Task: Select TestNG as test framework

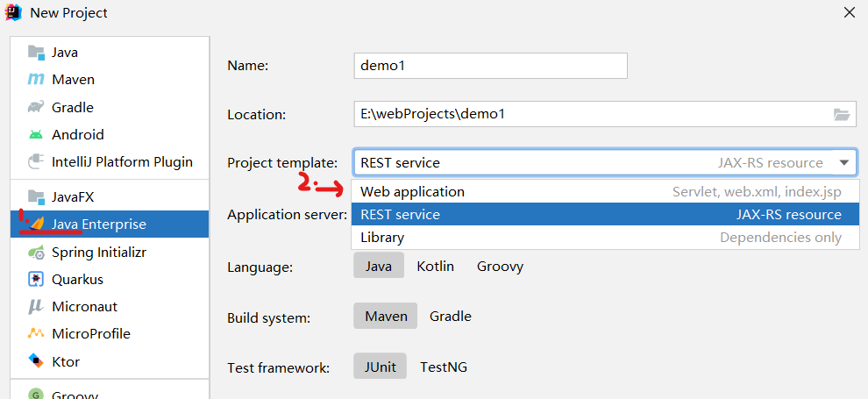Action: (x=444, y=367)
